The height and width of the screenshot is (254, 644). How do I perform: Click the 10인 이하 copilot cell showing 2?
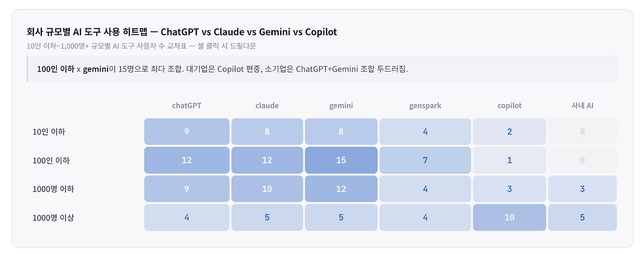(509, 132)
